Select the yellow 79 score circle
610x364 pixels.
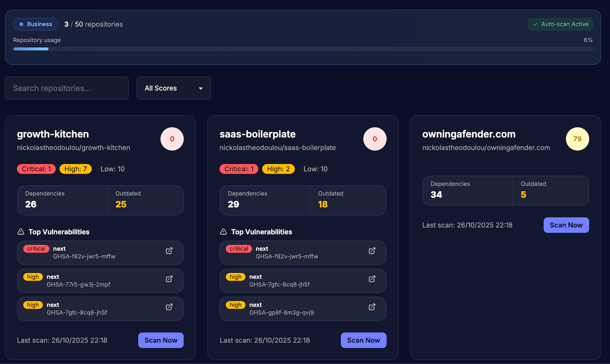click(x=577, y=139)
